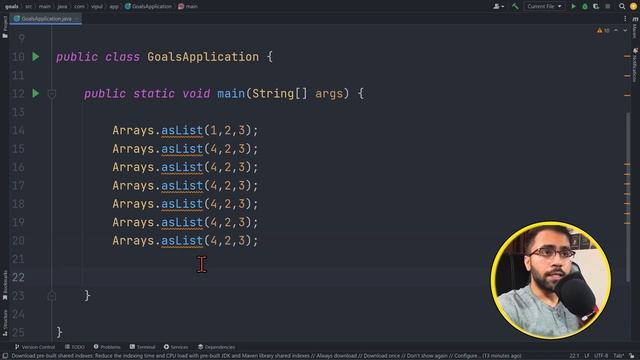The image size is (640, 360).
Task: Open Current File run configuration dropdown
Action: pos(544,6)
